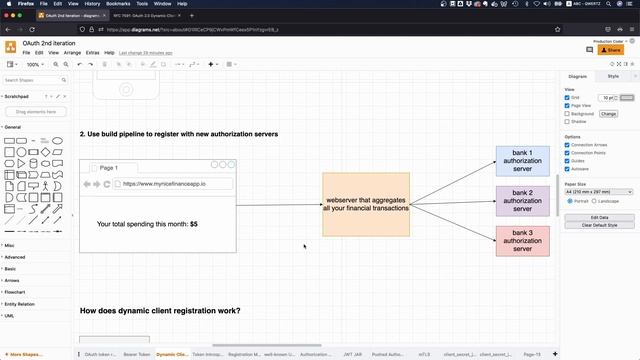640x360 pixels.
Task: Zoom out using the magnifier minus icon
Action: [66, 64]
